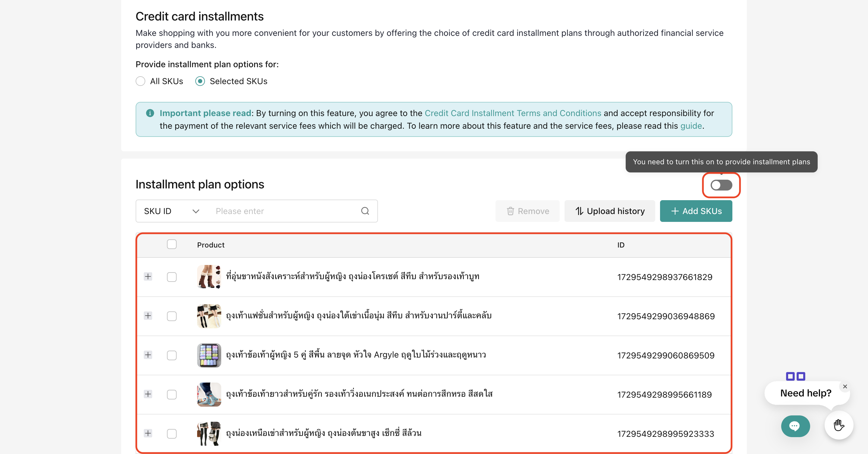Screen dimensions: 868x454
Task: Click the Please enter search field
Action: coord(283,211)
